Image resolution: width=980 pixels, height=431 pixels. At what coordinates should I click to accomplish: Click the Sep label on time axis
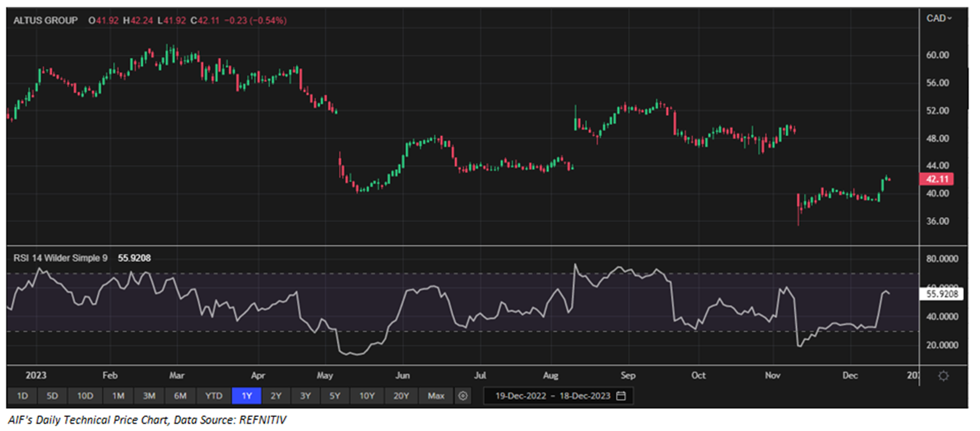coord(628,375)
